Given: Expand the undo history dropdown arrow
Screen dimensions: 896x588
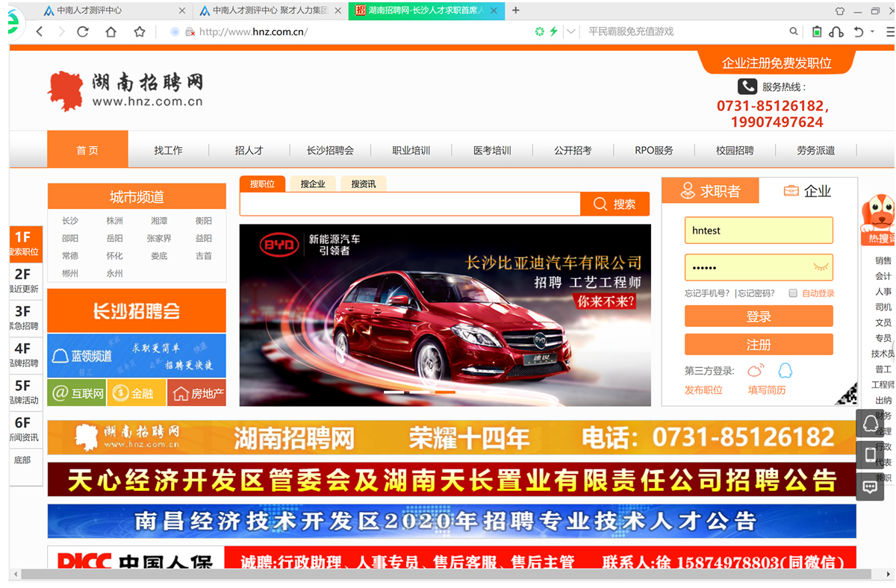Looking at the screenshot, I should click(x=872, y=31).
